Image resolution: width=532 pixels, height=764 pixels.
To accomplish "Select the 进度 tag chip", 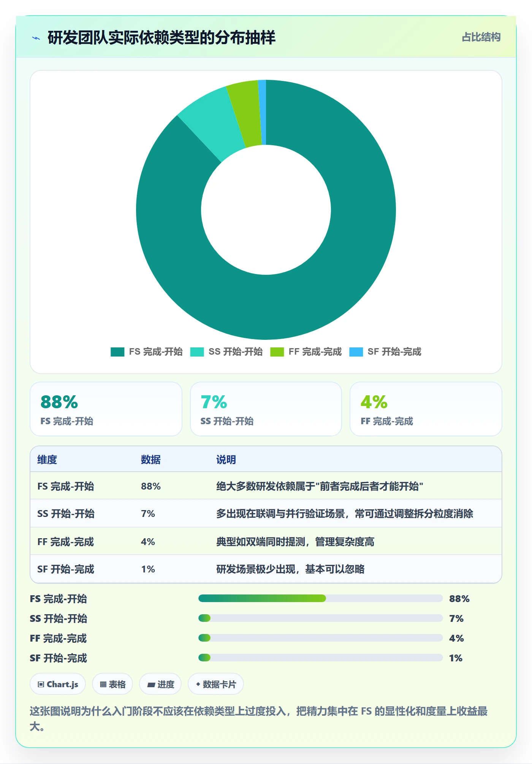I will [160, 684].
